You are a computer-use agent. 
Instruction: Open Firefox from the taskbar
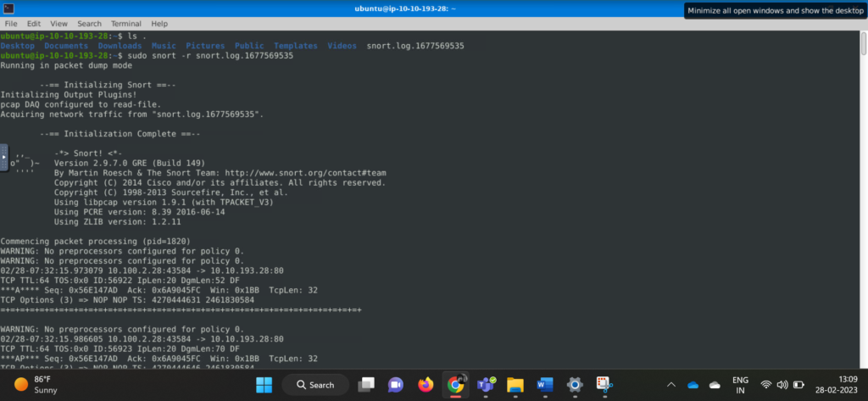click(425, 385)
